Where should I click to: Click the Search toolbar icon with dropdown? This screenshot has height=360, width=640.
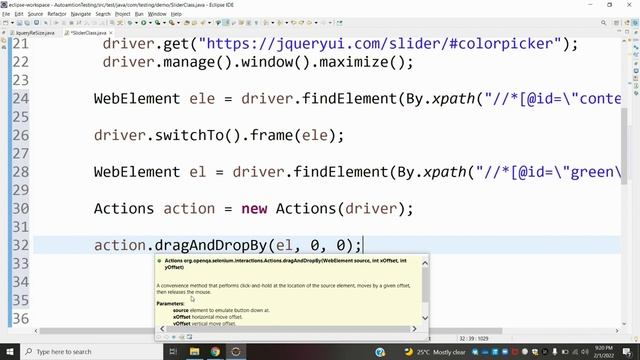[203, 23]
